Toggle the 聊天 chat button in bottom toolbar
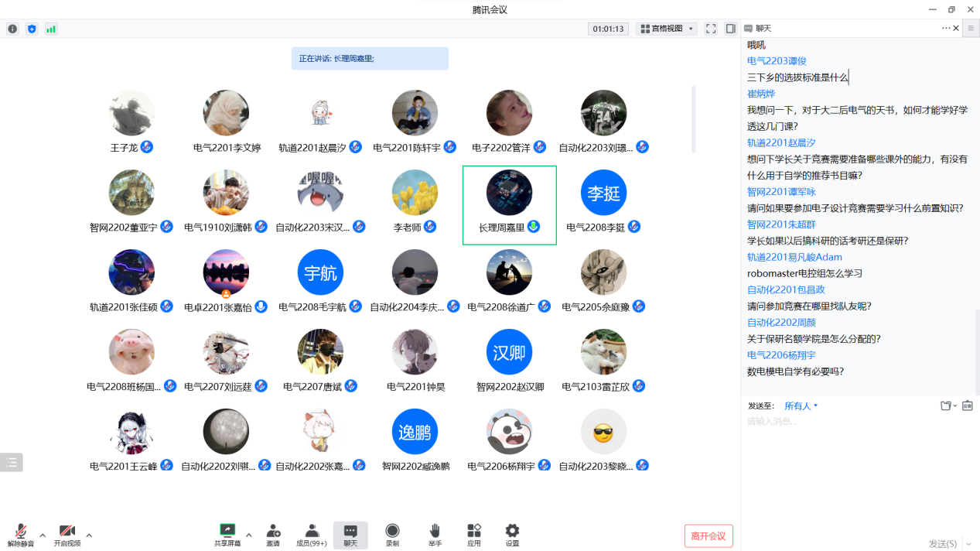Screen dimensions: 980x551 pyautogui.click(x=350, y=534)
